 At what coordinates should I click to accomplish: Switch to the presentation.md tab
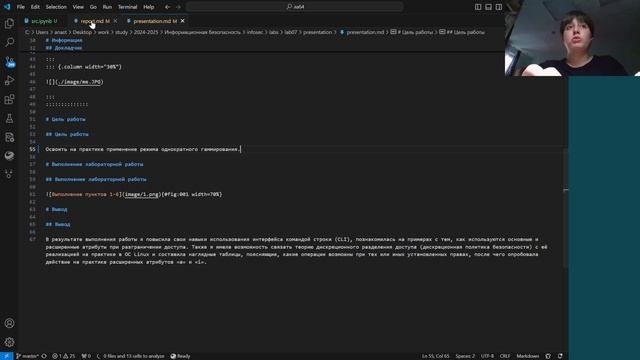click(x=155, y=21)
